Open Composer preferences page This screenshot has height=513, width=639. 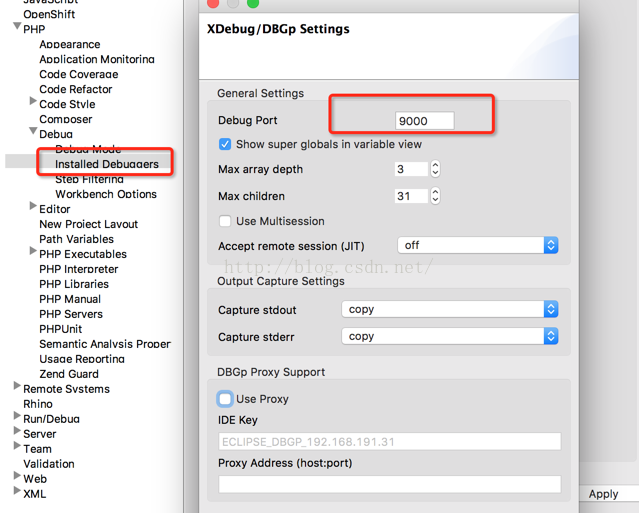[x=66, y=119]
